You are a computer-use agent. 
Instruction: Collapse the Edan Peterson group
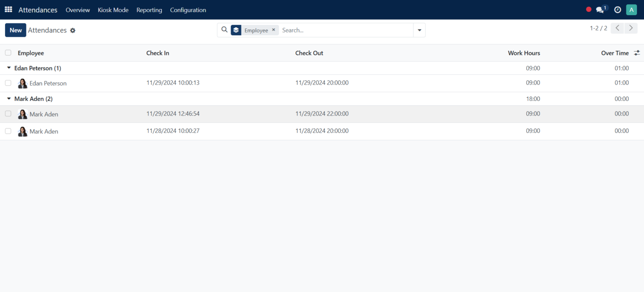[8, 68]
